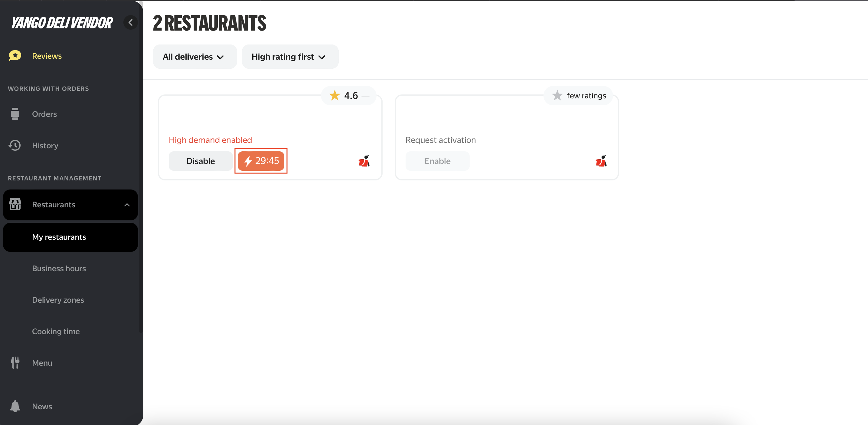Click the 29:45 high demand timer
The height and width of the screenshot is (425, 868).
pyautogui.click(x=261, y=161)
